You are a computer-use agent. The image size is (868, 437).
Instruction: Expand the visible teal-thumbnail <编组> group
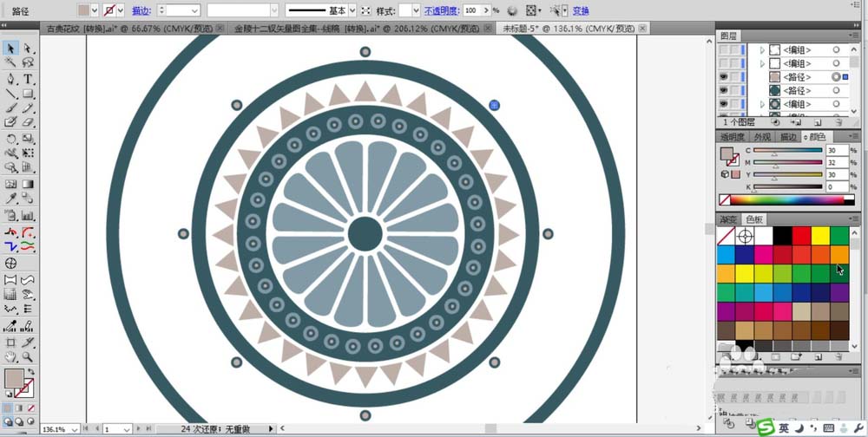(x=762, y=104)
